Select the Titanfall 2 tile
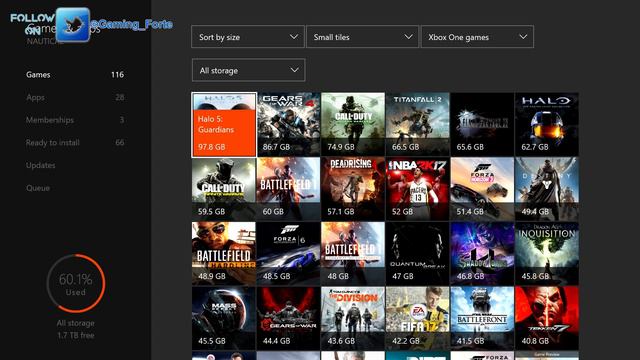Image resolution: width=640 pixels, height=360 pixels. click(418, 124)
